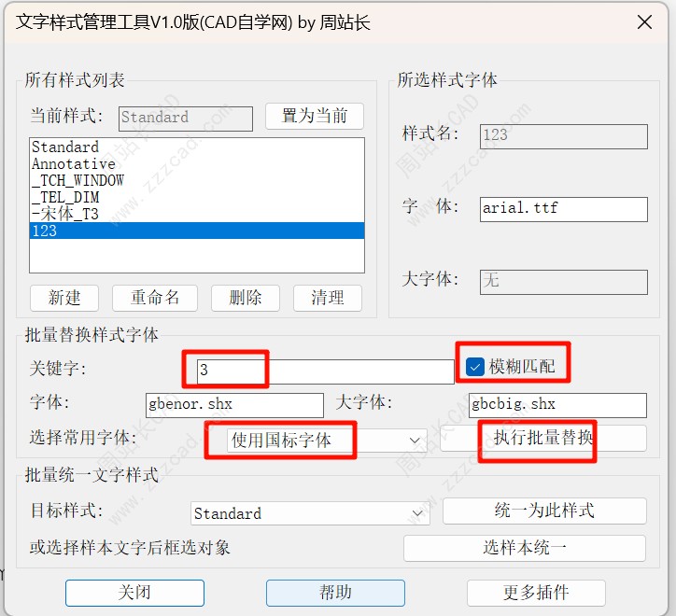Expand the 目标样式 Standard dropdown
Screen dimensions: 676x616
pos(309,513)
